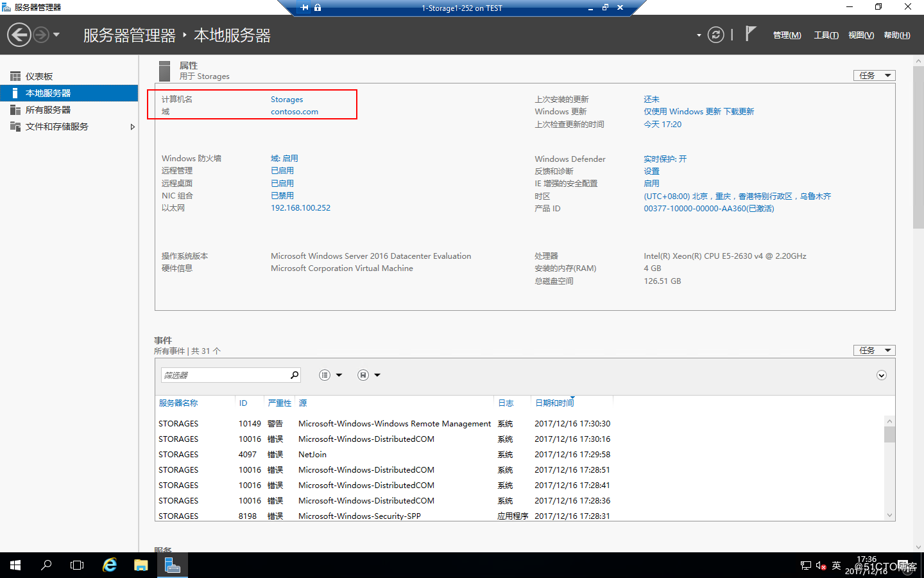Image resolution: width=924 pixels, height=578 pixels.
Task: Open the 工具(T) menu
Action: (x=826, y=35)
